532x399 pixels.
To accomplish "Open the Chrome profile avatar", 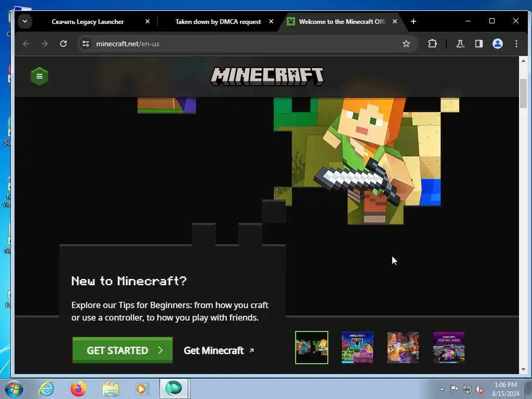I will [x=497, y=44].
